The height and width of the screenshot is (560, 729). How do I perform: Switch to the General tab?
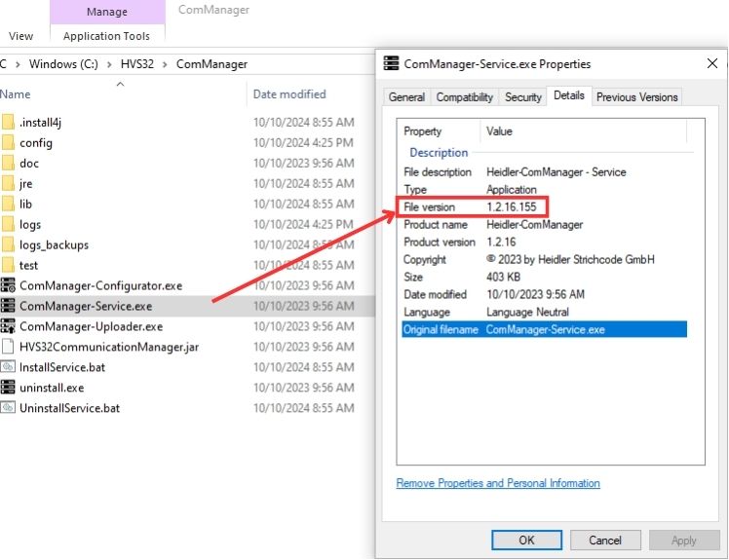[406, 97]
